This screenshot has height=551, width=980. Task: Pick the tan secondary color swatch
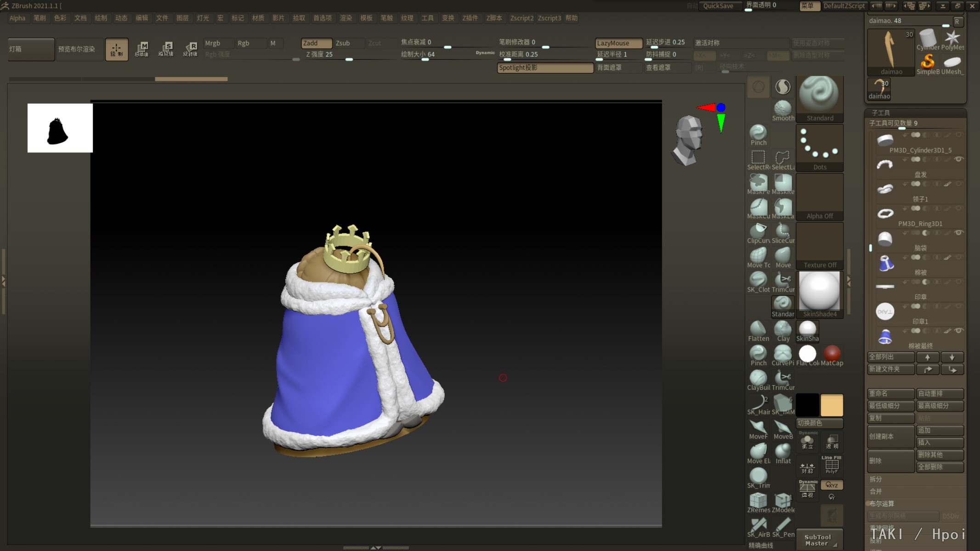tap(832, 405)
